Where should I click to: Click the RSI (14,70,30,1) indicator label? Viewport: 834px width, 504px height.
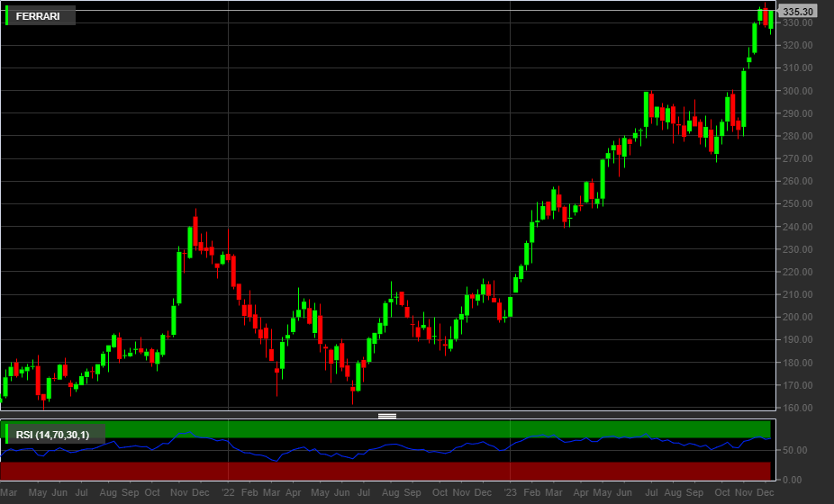(52, 435)
